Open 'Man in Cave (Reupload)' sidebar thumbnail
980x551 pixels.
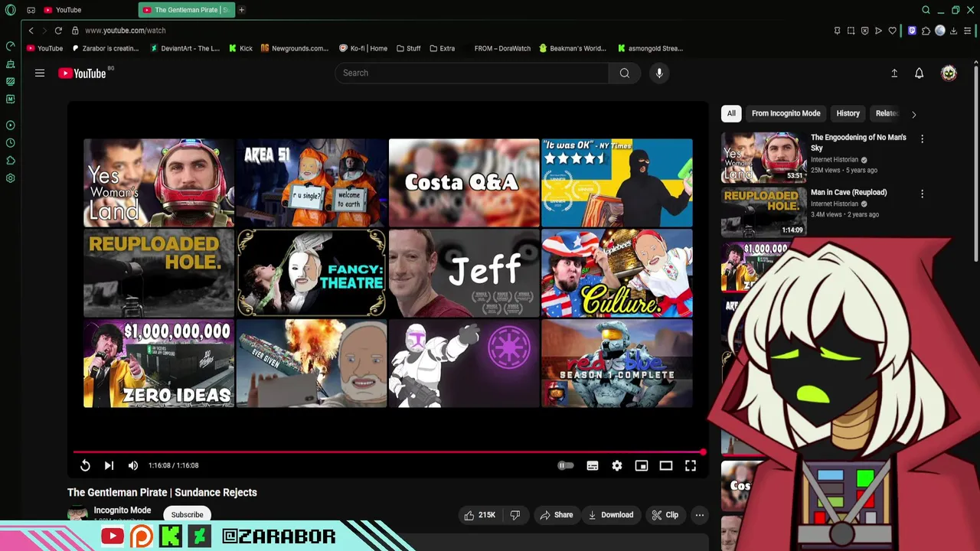point(763,212)
